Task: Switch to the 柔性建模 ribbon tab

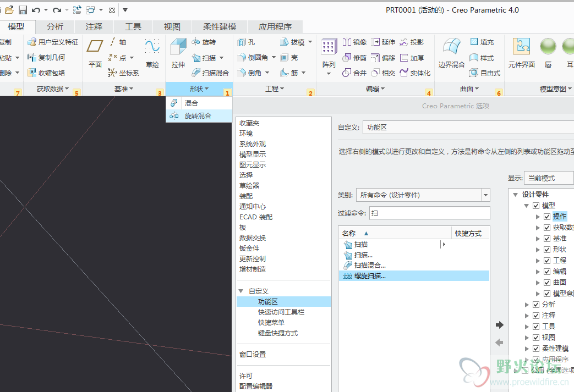Action: 220,27
